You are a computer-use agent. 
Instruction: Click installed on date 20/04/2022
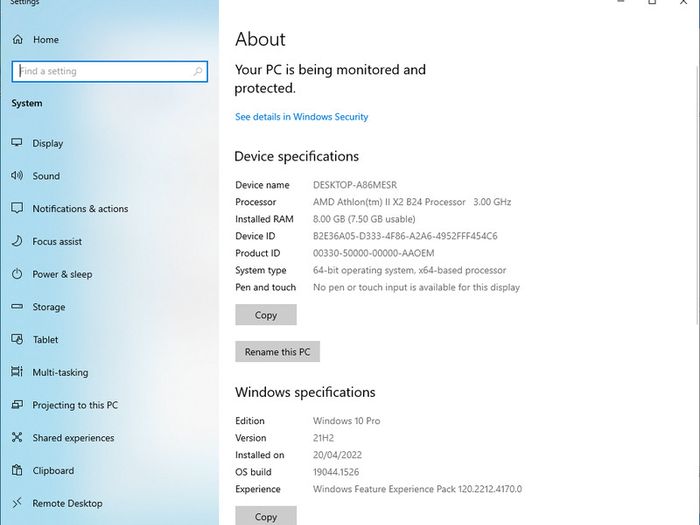tap(338, 455)
